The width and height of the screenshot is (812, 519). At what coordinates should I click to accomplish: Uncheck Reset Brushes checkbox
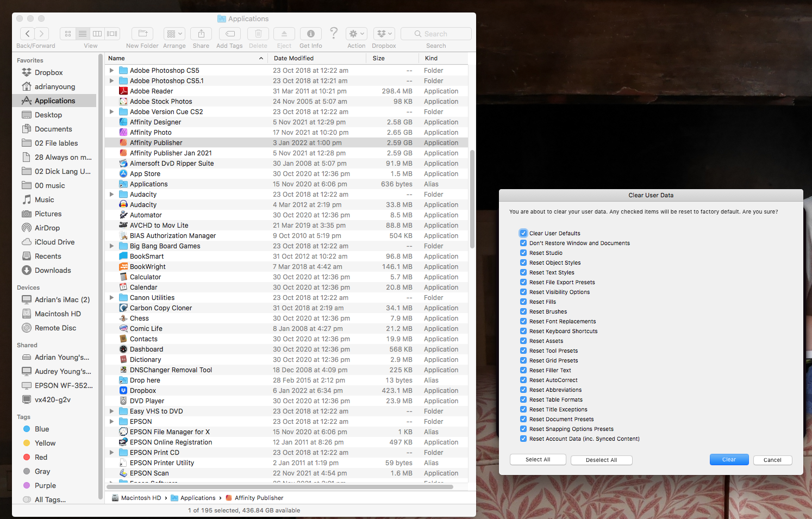tap(523, 311)
